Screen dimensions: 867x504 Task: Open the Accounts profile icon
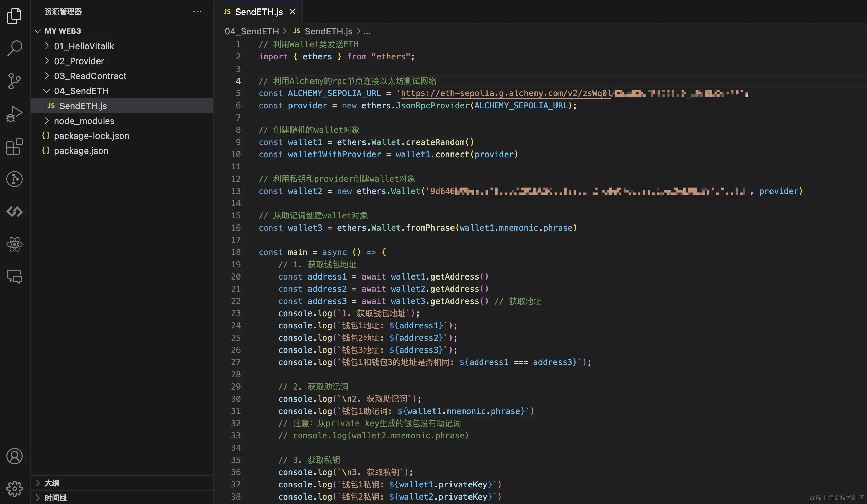coord(15,456)
